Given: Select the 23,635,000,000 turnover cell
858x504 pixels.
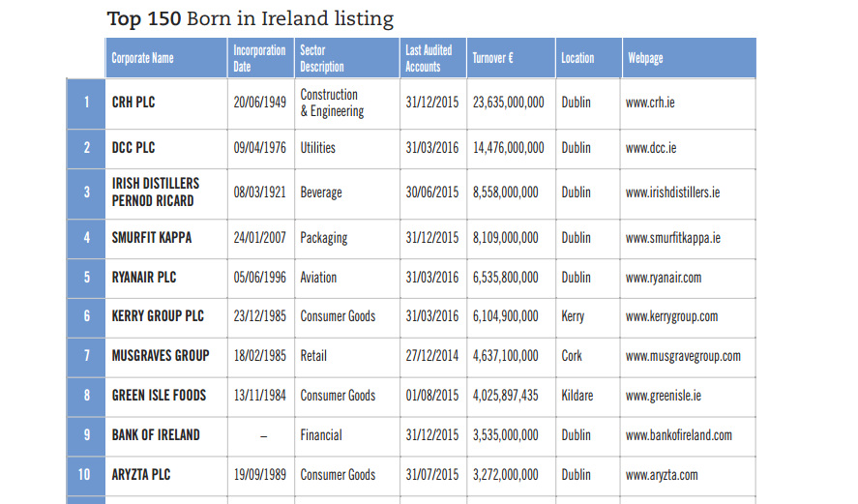Looking at the screenshot, I should [x=508, y=103].
